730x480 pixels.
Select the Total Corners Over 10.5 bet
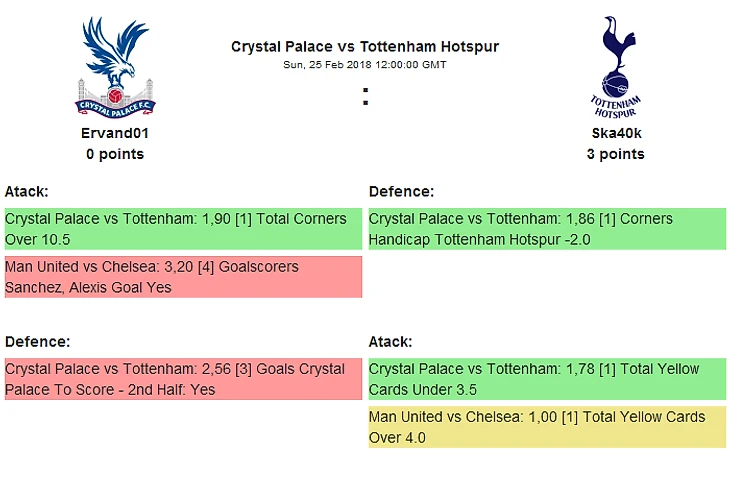(x=183, y=229)
